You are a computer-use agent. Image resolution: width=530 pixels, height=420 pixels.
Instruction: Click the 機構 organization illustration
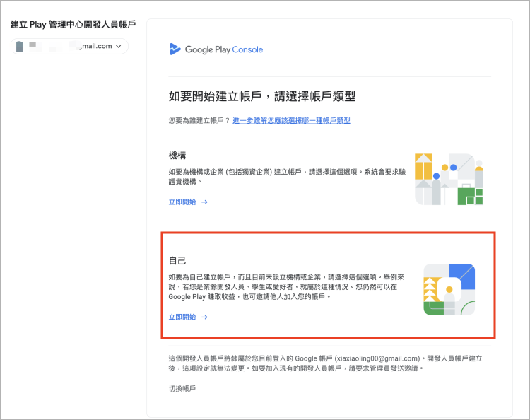[449, 179]
